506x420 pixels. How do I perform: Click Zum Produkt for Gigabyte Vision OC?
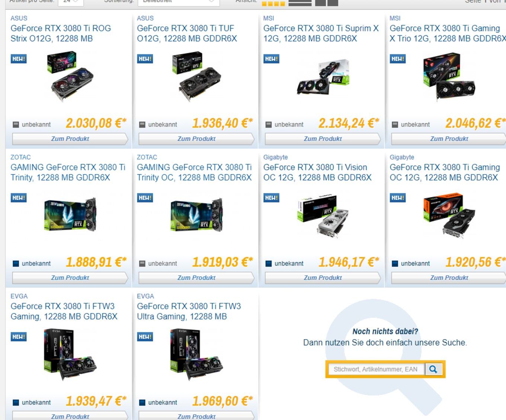click(x=323, y=278)
